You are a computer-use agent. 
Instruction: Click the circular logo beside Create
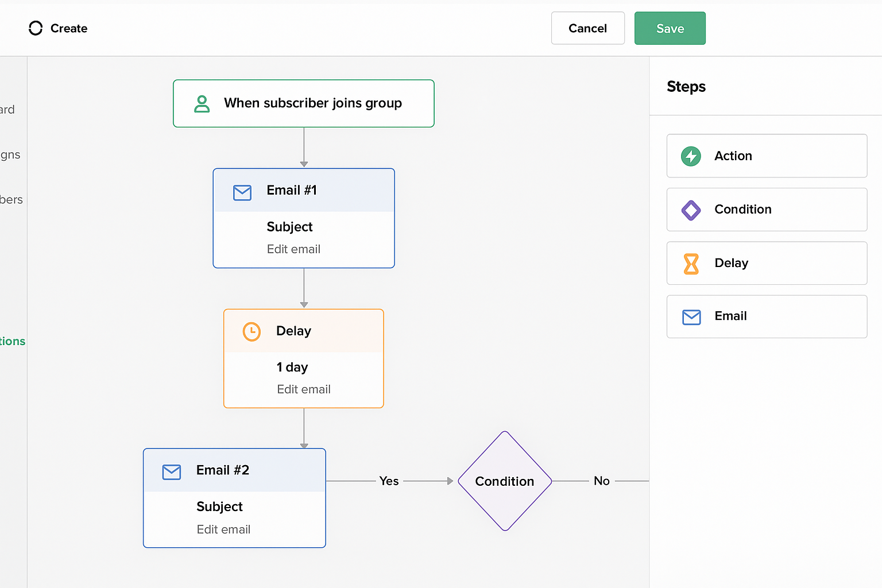click(x=36, y=28)
